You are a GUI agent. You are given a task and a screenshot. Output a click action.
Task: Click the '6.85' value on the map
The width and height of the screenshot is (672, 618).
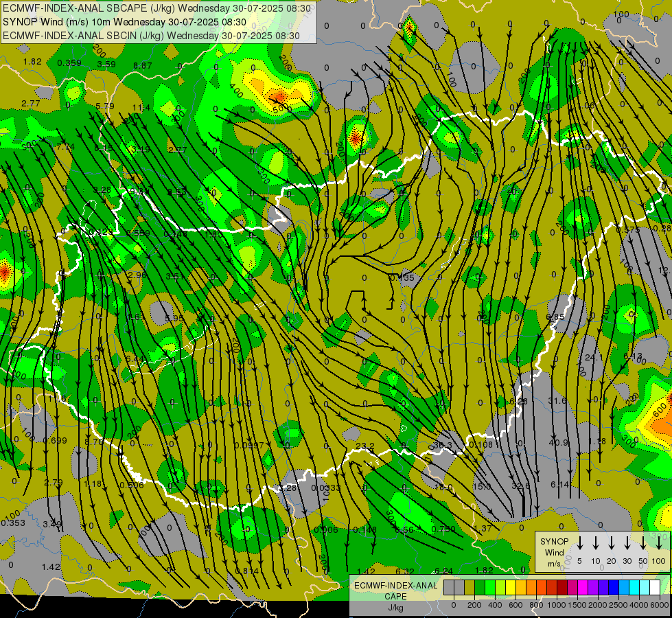[x=555, y=317]
